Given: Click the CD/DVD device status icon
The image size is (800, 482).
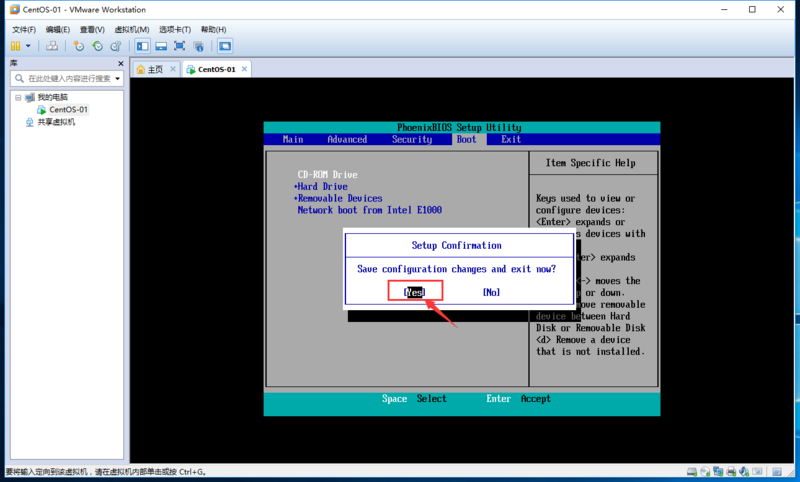Looking at the screenshot, I should tap(705, 472).
